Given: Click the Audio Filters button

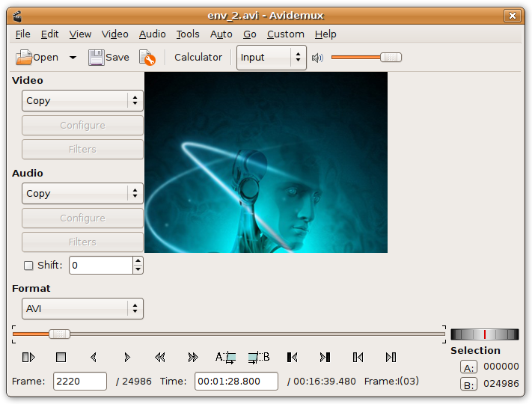Looking at the screenshot, I should 82,242.
